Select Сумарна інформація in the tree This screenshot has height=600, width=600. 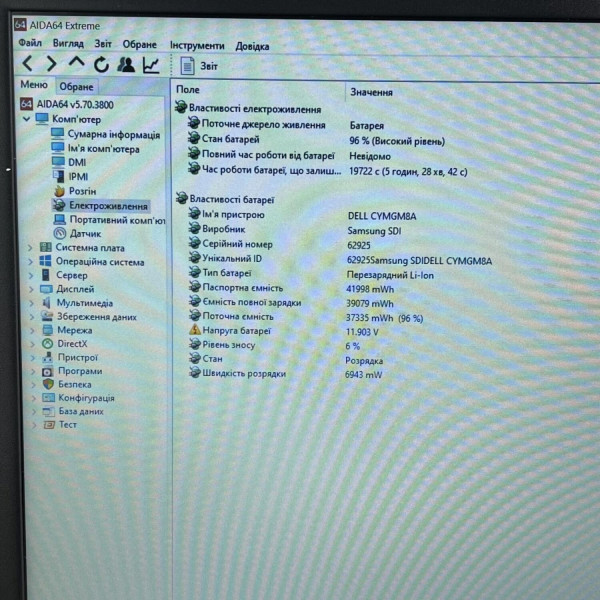pos(105,134)
